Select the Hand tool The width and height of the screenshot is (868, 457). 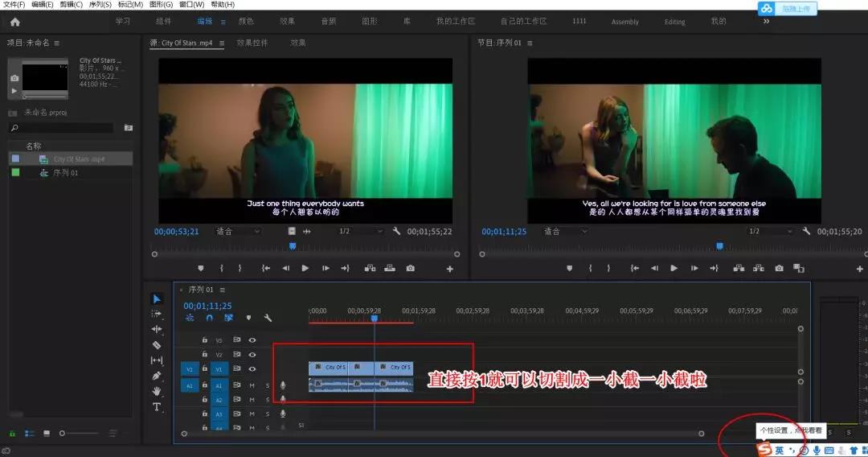[x=157, y=391]
